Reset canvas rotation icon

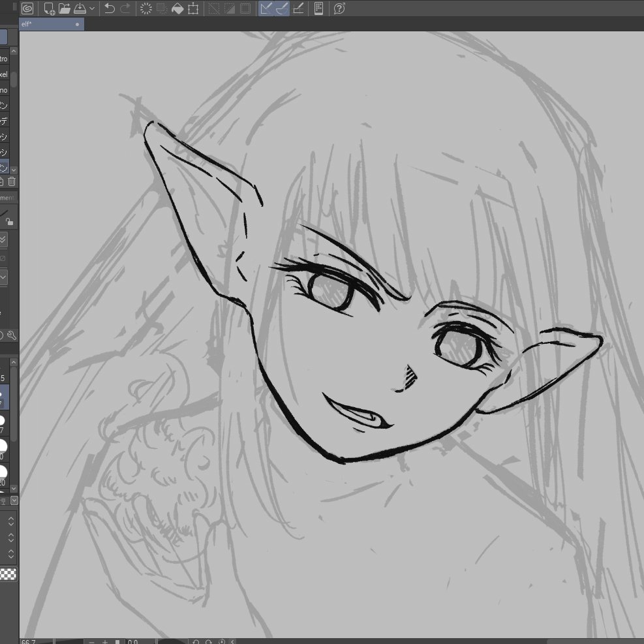(221, 641)
